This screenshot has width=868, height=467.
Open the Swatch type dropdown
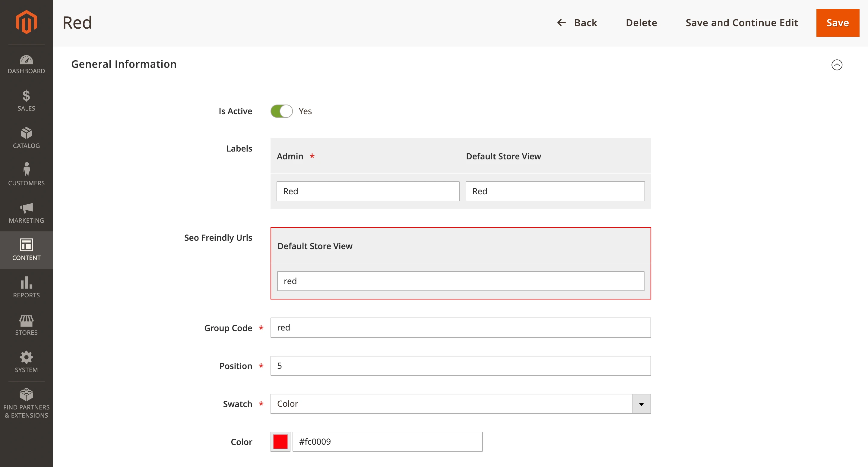(641, 404)
